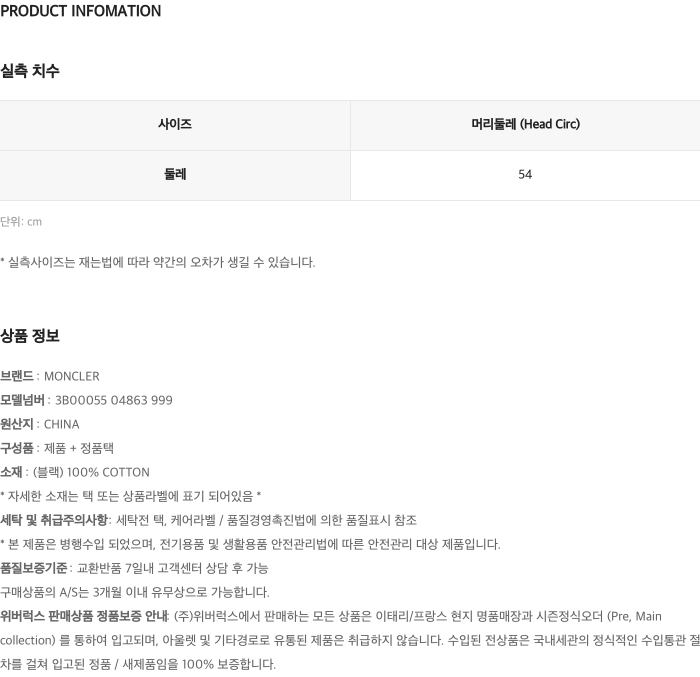This screenshot has width=700, height=677.
Task: Click the PRODUCT INFOMATION heading
Action: (x=81, y=12)
